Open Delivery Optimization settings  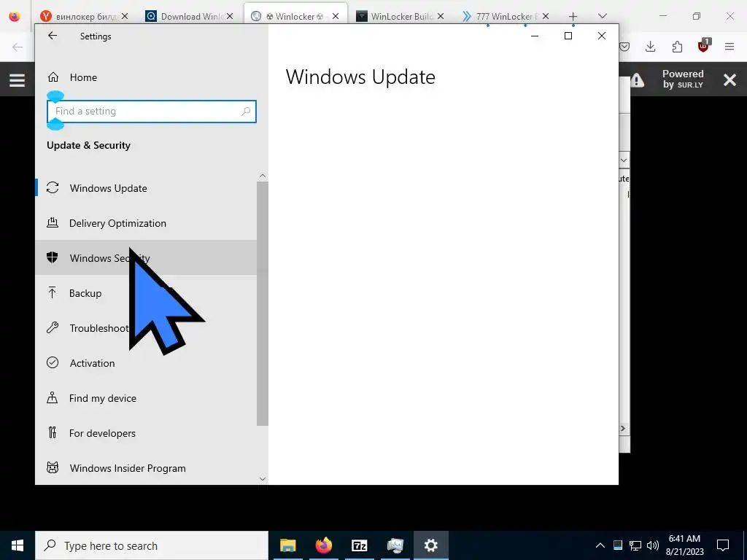(x=146, y=223)
